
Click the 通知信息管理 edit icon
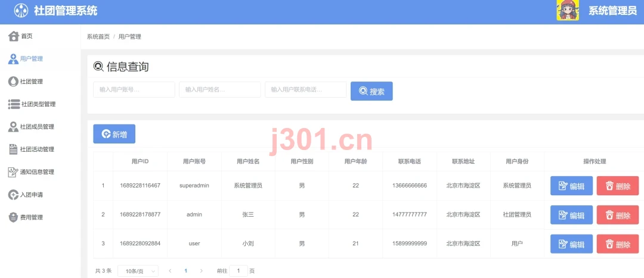coord(13,172)
